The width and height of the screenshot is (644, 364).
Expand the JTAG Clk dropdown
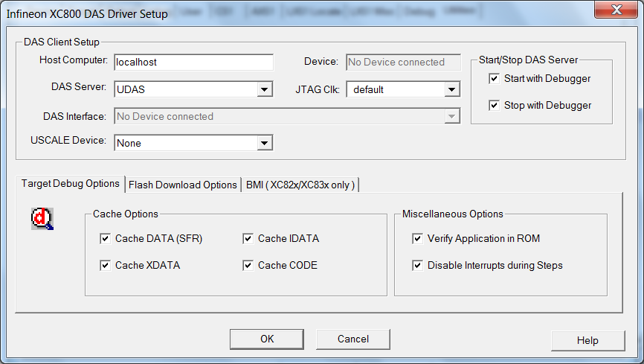[x=451, y=90]
